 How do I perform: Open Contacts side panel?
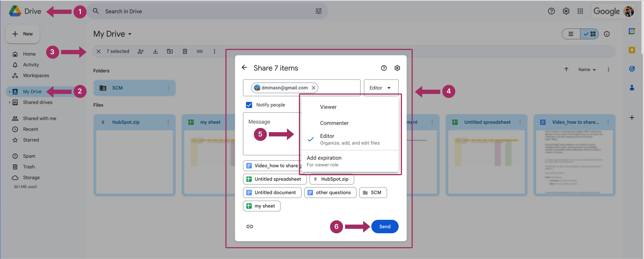coord(632,88)
